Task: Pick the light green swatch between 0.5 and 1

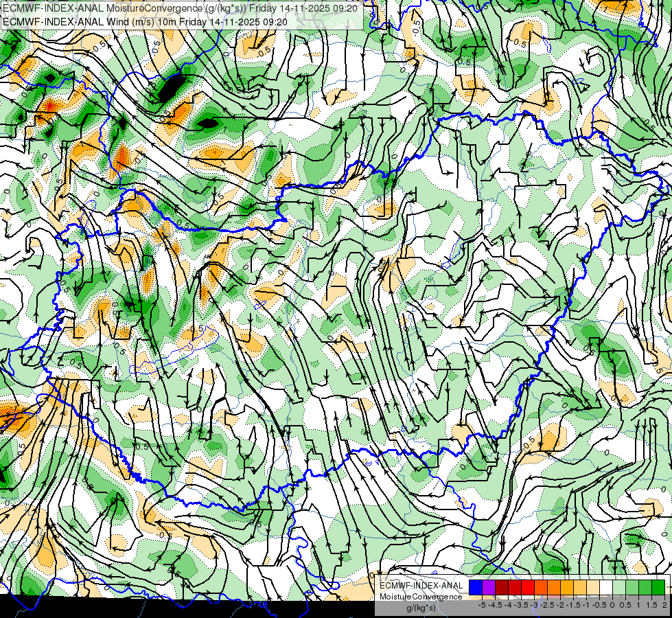Action: [x=632, y=588]
